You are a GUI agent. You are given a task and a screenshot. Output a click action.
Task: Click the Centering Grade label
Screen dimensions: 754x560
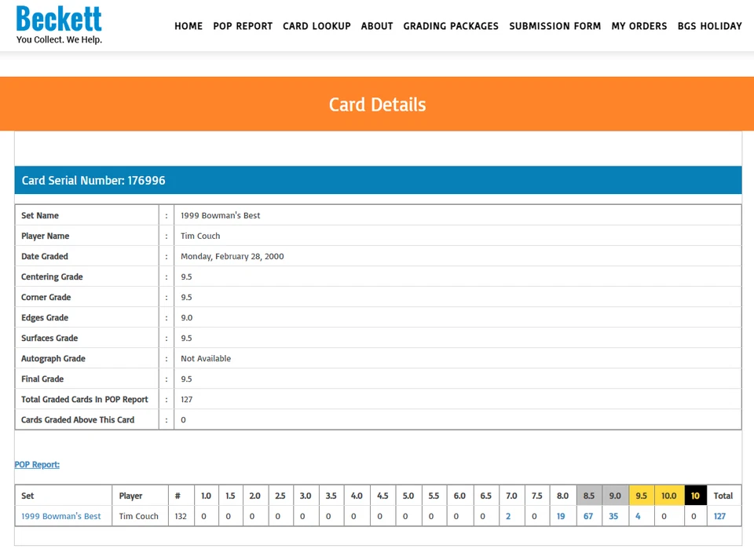pos(52,277)
